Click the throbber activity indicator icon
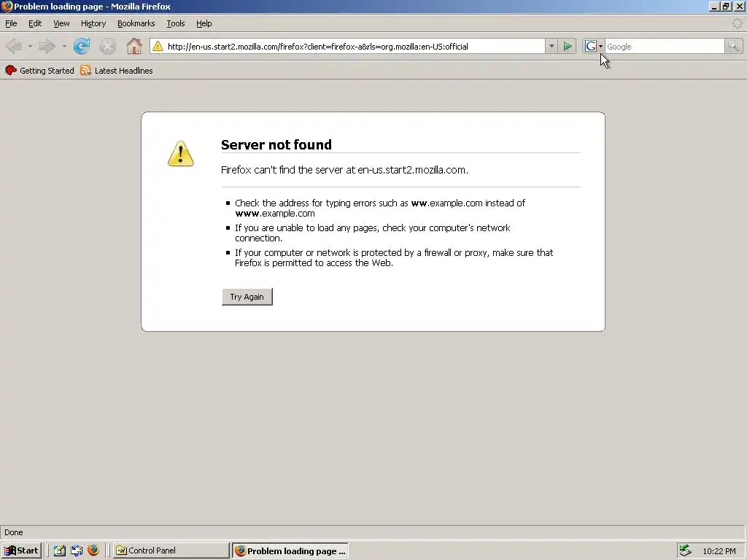Viewport: 747px width, 560px height. (737, 23)
